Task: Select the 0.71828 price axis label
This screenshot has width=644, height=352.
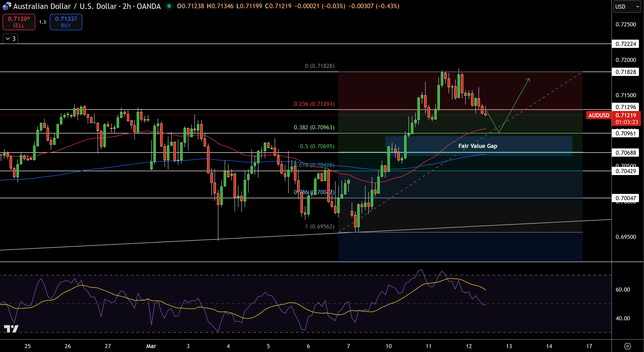Action: pyautogui.click(x=625, y=72)
